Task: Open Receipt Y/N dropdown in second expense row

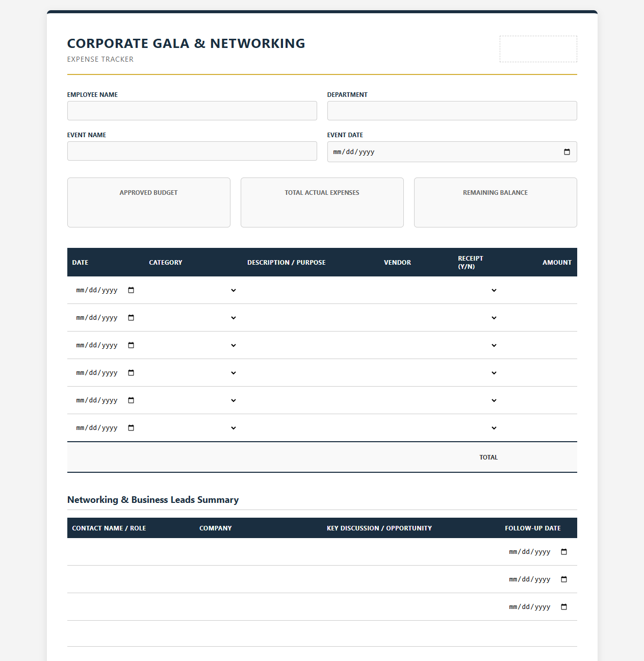Action: click(x=478, y=318)
